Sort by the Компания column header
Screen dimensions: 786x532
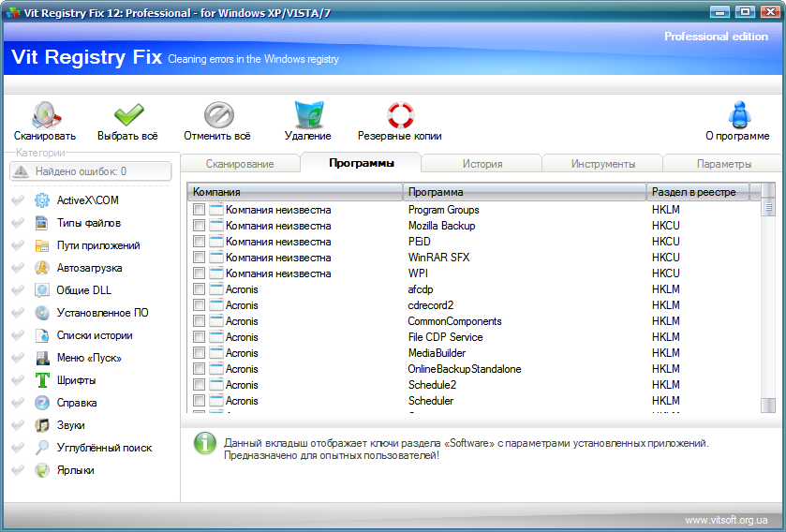pyautogui.click(x=294, y=192)
